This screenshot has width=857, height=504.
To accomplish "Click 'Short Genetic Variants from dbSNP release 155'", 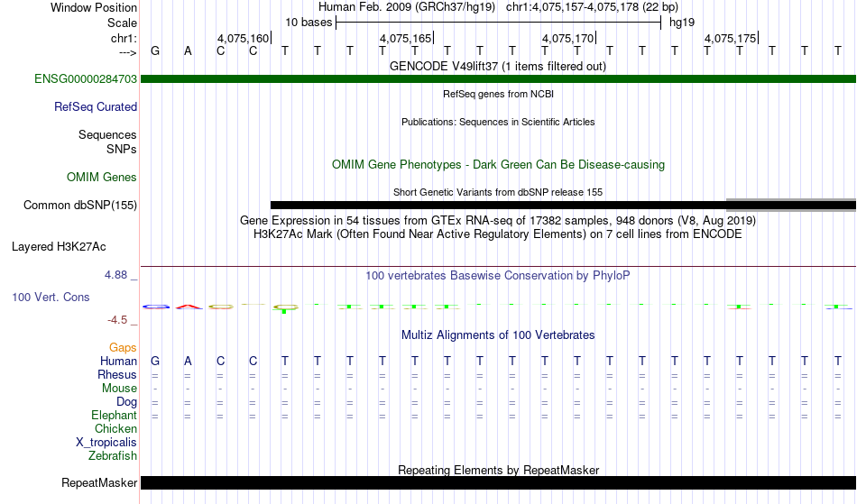I will click(498, 192).
